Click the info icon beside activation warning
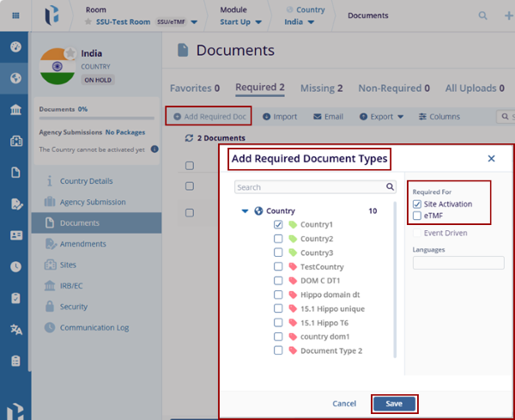 (x=154, y=149)
